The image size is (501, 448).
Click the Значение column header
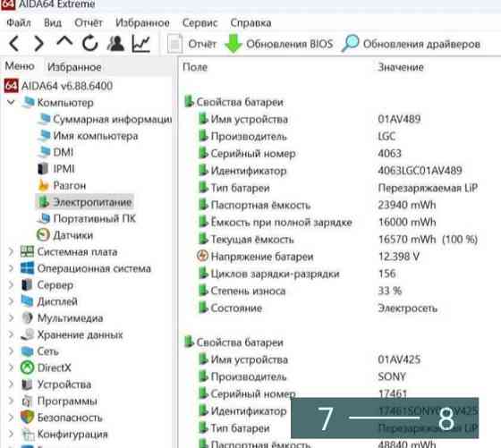pyautogui.click(x=401, y=67)
